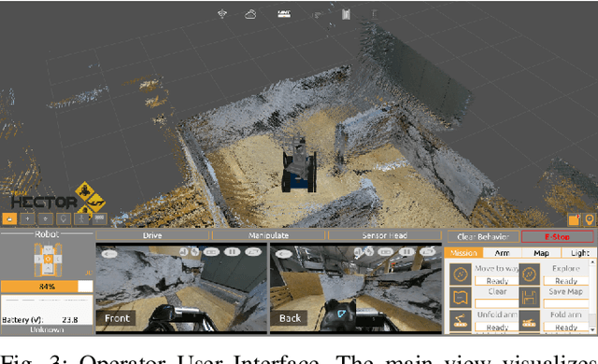This screenshot has width=598, height=364.
Task: Click the Back camera label
Action: [x=291, y=318]
